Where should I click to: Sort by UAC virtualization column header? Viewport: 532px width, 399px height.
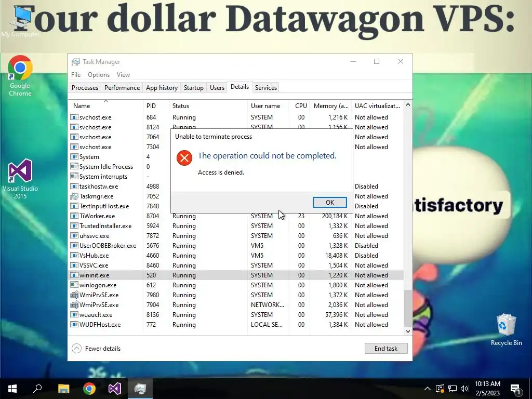click(377, 106)
